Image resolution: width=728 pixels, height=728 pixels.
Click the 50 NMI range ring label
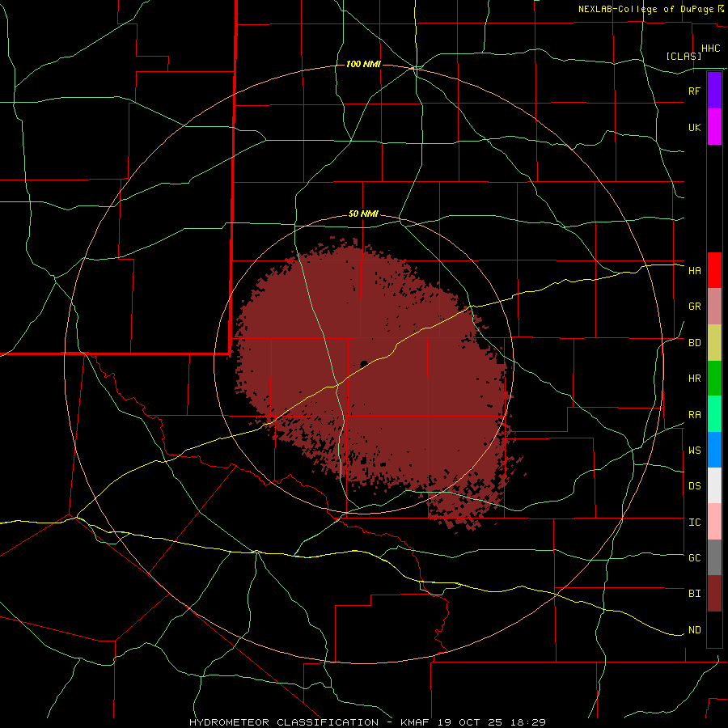(x=363, y=214)
